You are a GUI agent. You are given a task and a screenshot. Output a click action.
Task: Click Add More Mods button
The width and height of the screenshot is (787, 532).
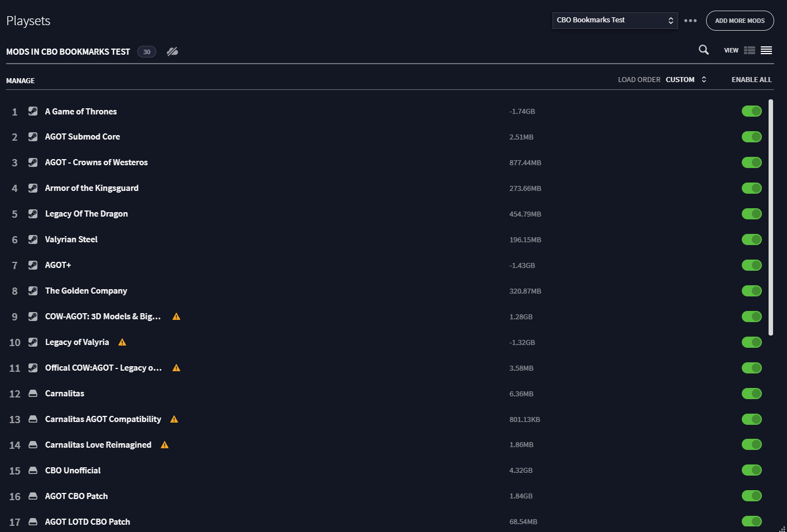[x=740, y=21]
